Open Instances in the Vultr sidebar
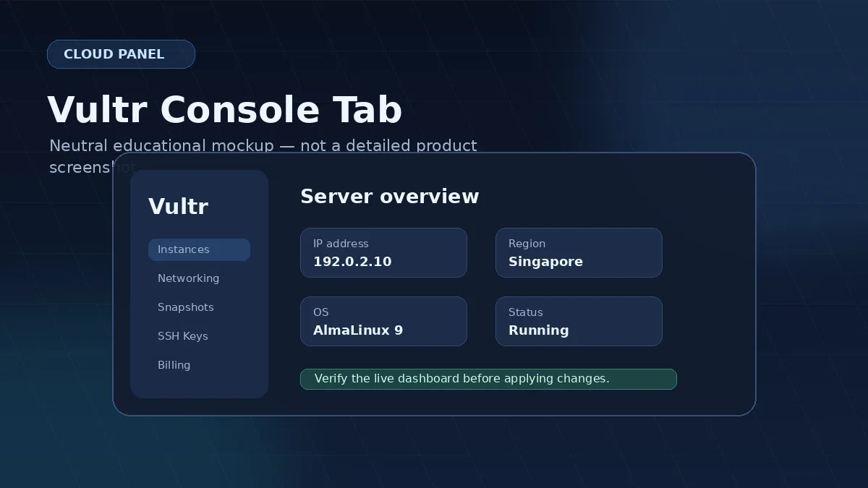Viewport: 868px width, 488px height. click(x=199, y=249)
